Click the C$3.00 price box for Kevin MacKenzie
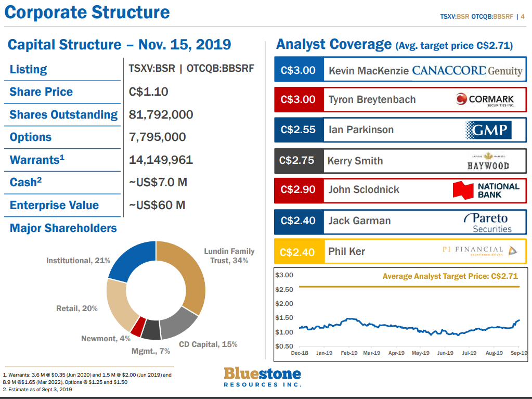532x399 pixels. pos(299,70)
